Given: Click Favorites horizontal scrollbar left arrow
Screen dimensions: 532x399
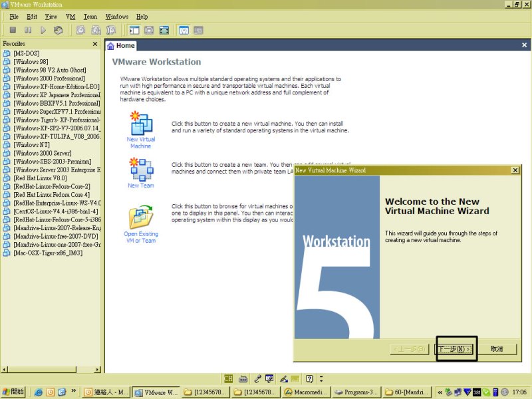Looking at the screenshot, I should [4, 369].
